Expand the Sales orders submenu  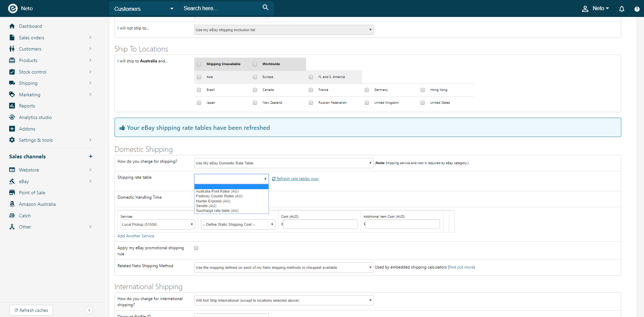[x=90, y=37]
